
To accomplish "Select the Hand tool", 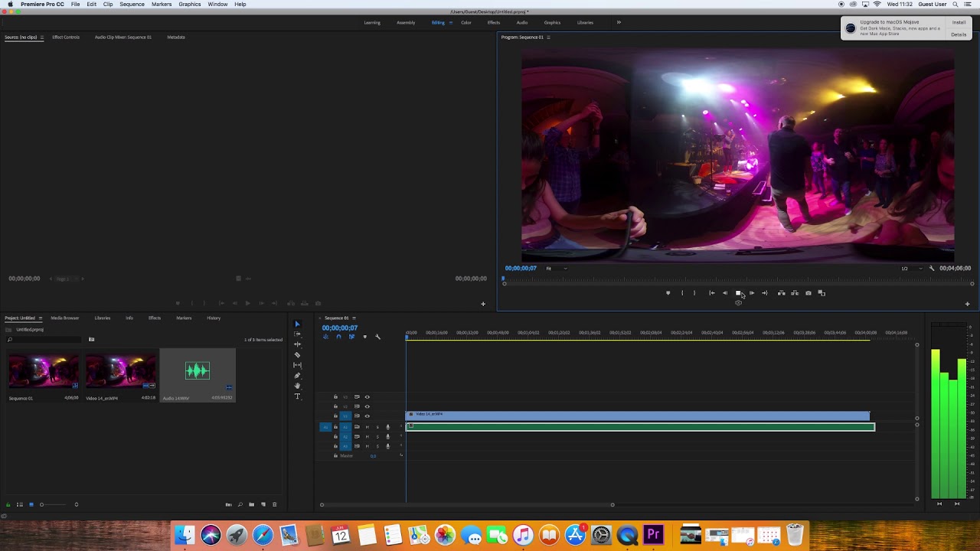I will coord(297,386).
